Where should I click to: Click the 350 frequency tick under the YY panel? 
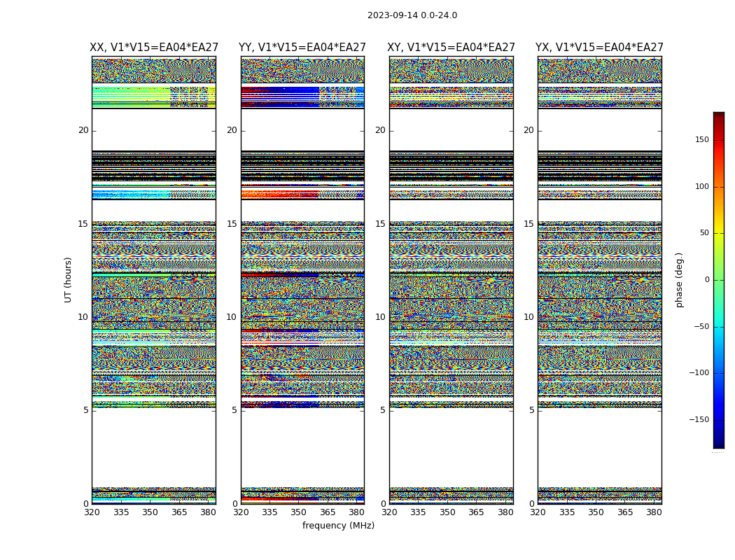point(299,512)
